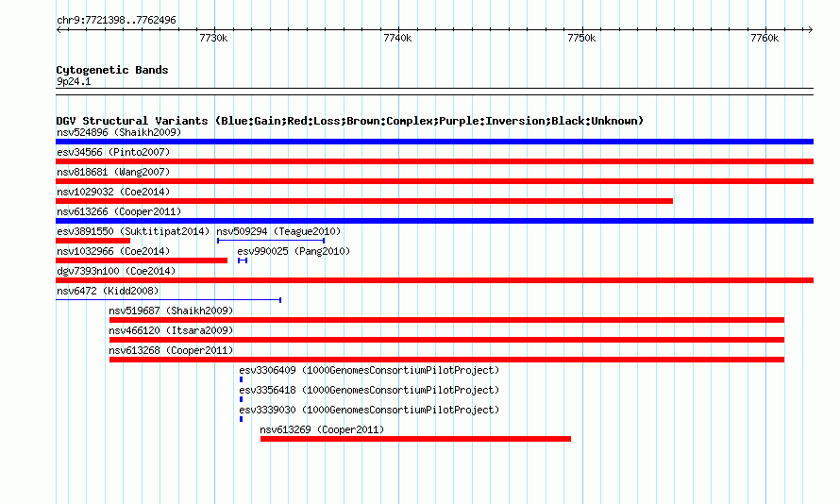Open the nsv818681 (Wang2007) label
Screen dimensions: 840x504
tap(113, 172)
